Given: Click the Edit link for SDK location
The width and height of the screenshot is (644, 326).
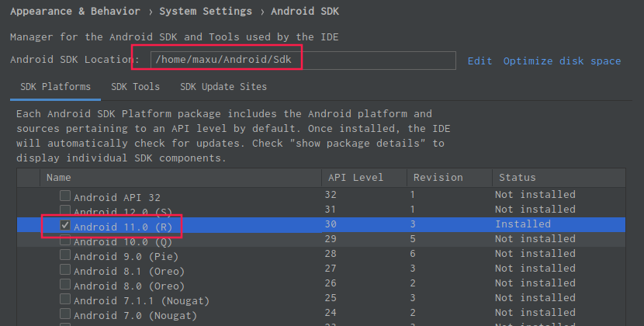Looking at the screenshot, I should [x=480, y=61].
